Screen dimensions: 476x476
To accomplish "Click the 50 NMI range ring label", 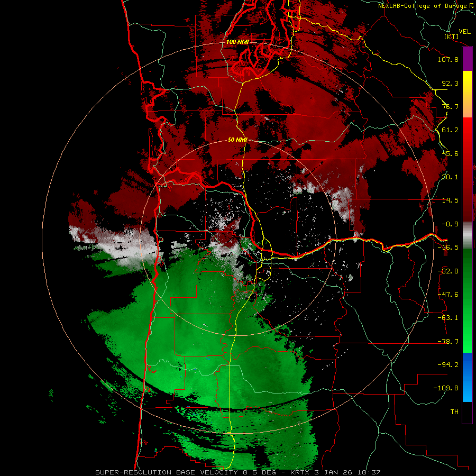I will coord(237,140).
